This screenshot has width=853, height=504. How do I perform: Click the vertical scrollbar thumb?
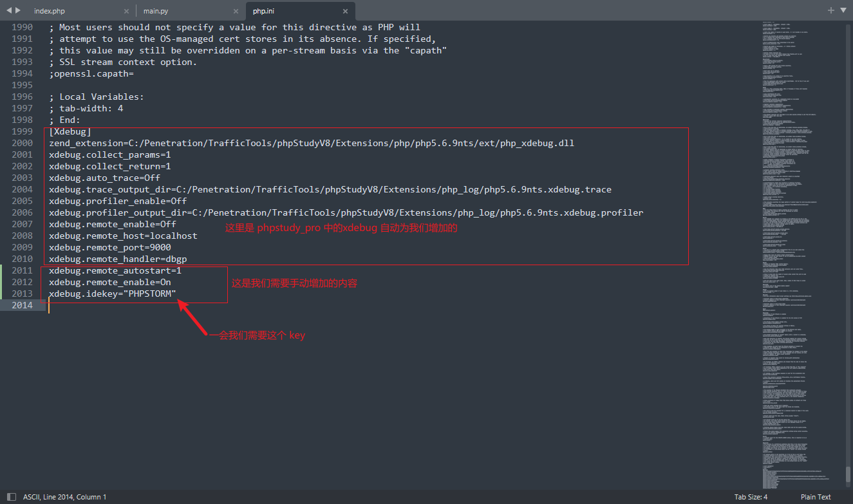pyautogui.click(x=848, y=476)
